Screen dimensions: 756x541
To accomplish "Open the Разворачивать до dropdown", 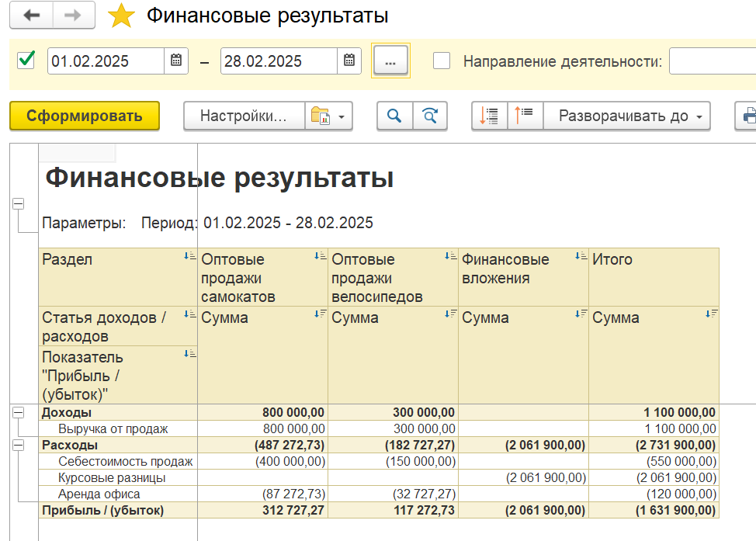I will click(x=627, y=116).
